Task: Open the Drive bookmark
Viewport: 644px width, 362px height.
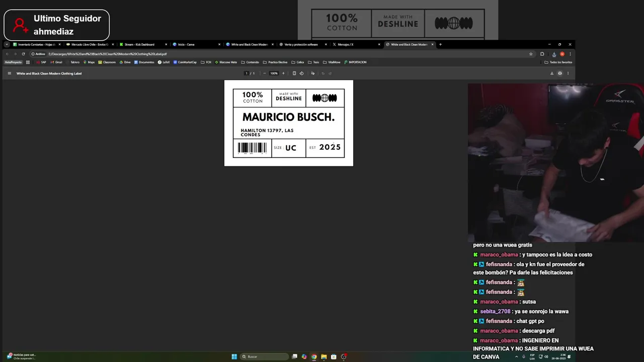Action: point(125,62)
